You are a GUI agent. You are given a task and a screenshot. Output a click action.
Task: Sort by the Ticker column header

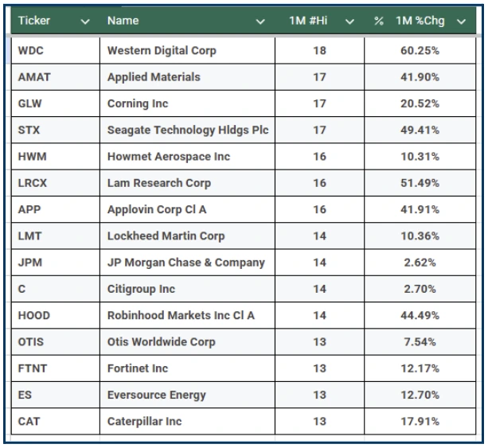(34, 21)
